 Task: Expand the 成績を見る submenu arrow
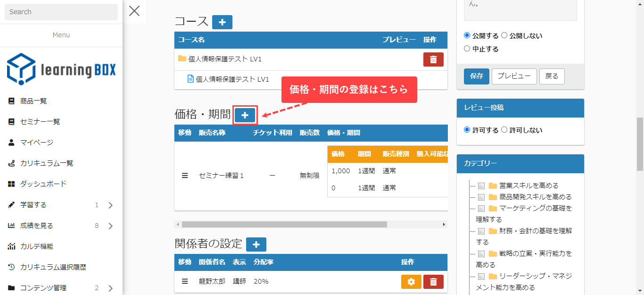[111, 226]
